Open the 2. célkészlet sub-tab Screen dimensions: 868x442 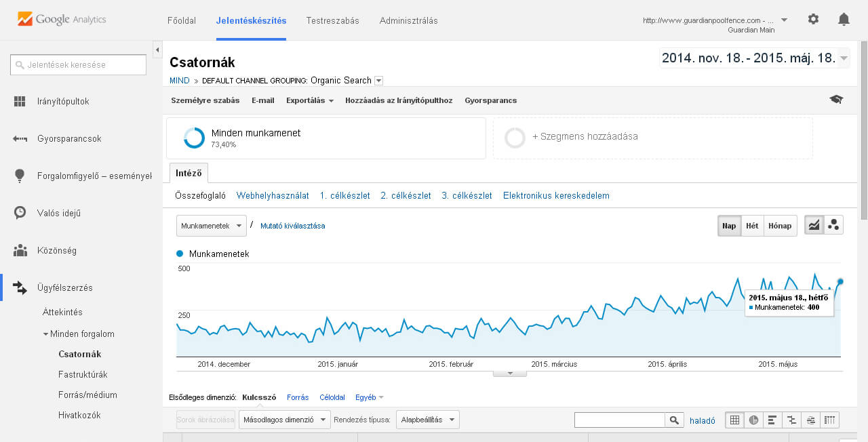[x=406, y=196]
